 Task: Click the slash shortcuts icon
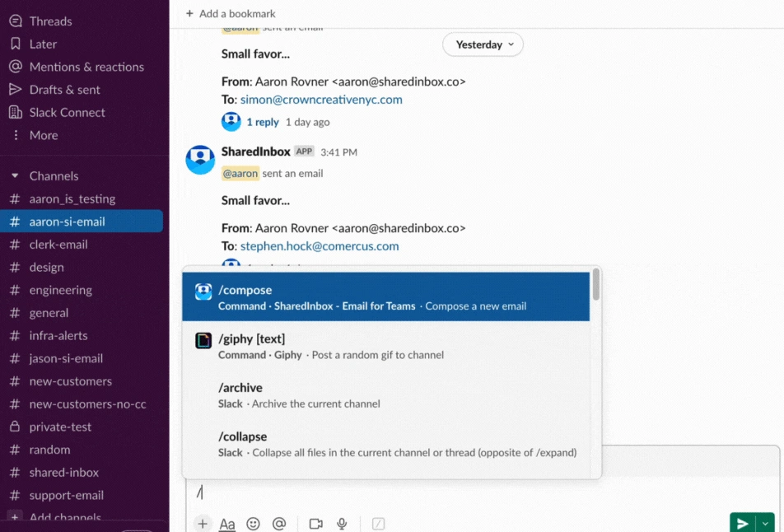pos(379,524)
